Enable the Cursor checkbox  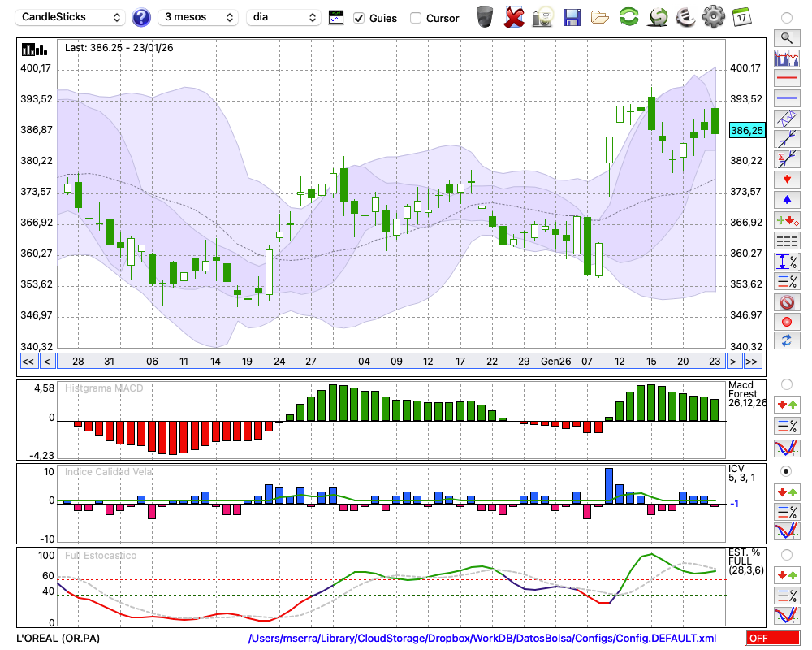416,18
